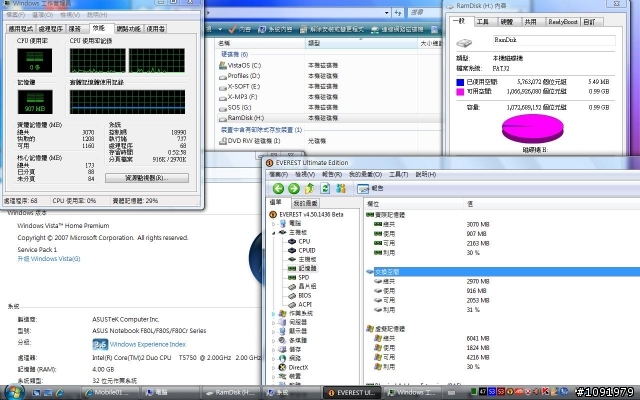Open Explorer address bar dropdown arrow
The image size is (640, 400).
(386, 13)
